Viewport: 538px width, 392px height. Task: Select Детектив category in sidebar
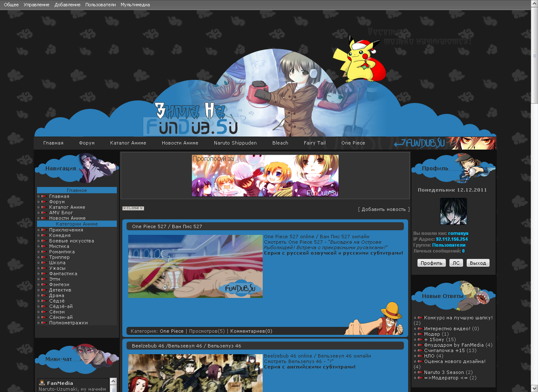click(60, 290)
